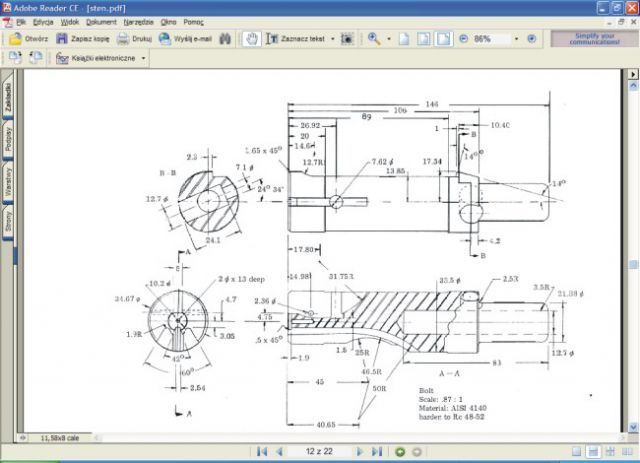Screen dimensions: 640x463
Task: Click the page number field
Action: click(318, 452)
